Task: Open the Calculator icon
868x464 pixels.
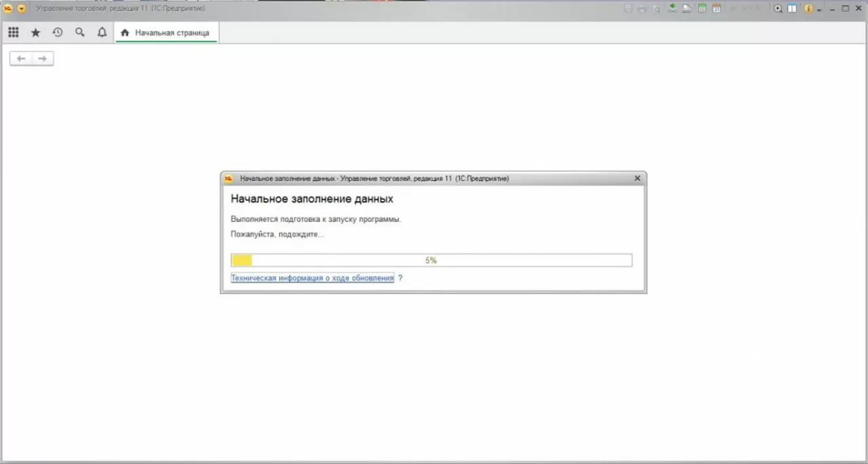Action: point(702,9)
